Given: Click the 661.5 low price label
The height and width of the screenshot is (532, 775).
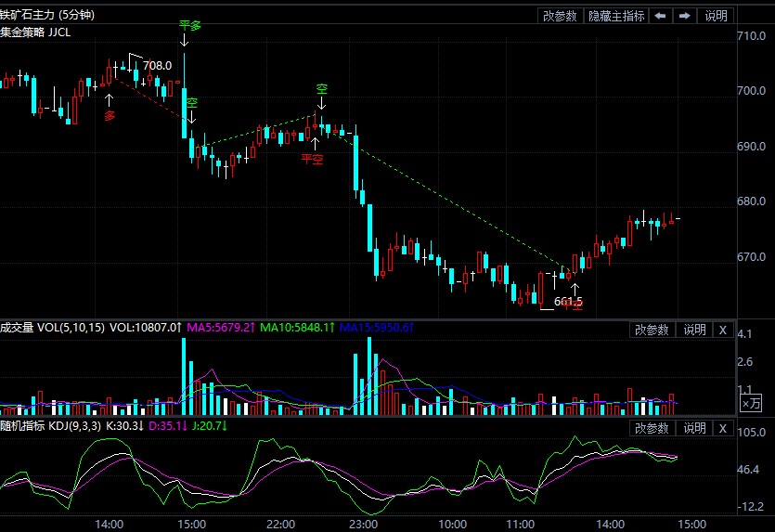Looking at the screenshot, I should click(x=567, y=302).
